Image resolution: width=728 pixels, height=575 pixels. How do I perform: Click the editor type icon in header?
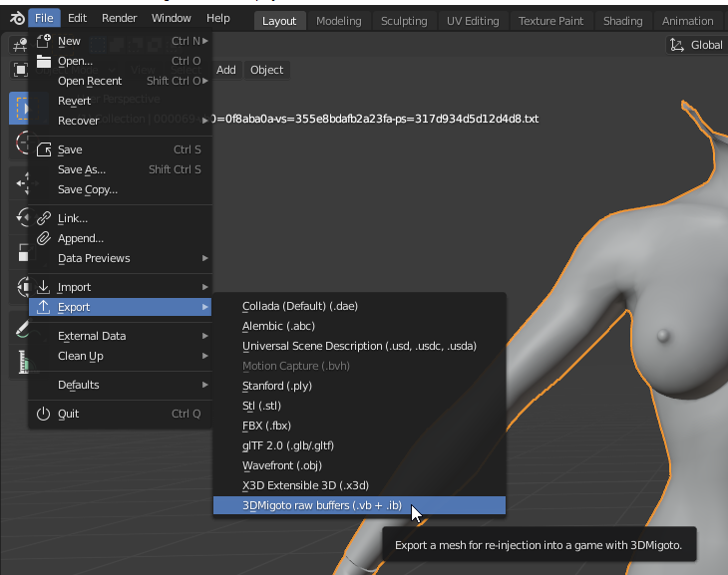(20, 45)
